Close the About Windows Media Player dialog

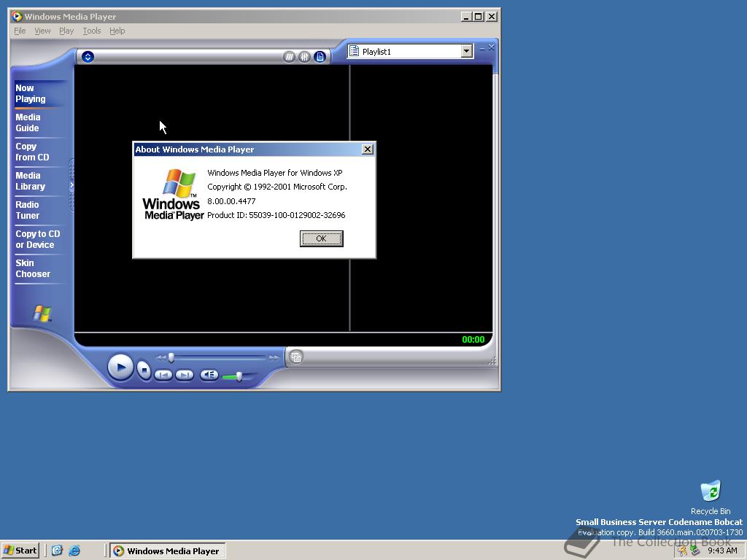pos(368,149)
